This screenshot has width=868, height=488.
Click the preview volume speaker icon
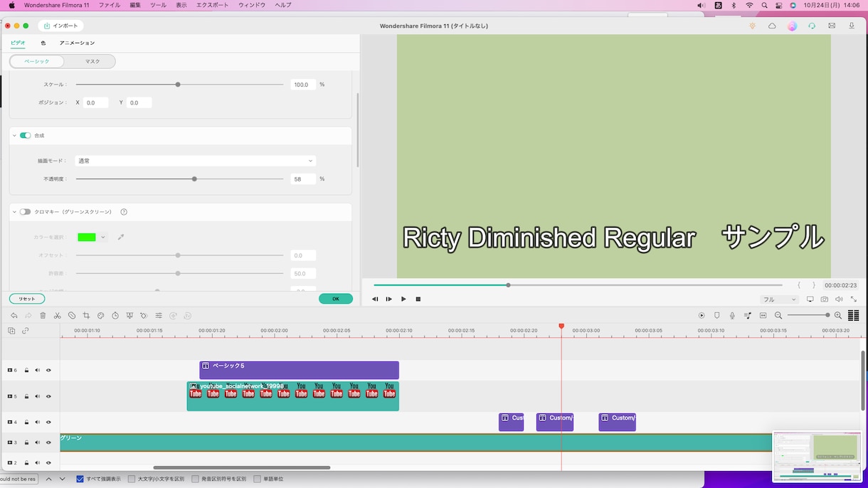839,299
